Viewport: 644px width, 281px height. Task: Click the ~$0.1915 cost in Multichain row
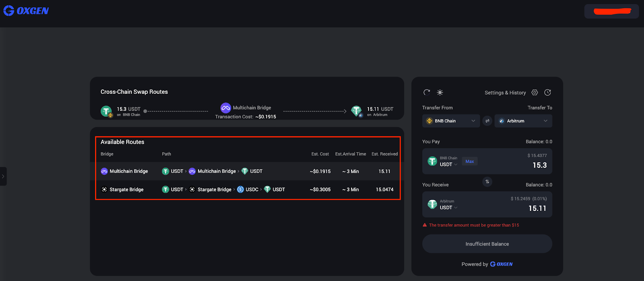click(320, 171)
